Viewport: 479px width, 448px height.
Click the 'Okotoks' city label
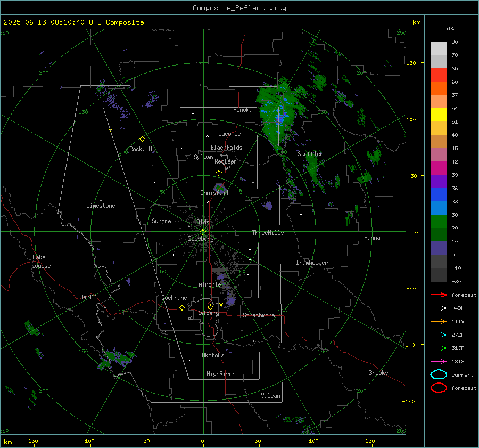(x=213, y=355)
